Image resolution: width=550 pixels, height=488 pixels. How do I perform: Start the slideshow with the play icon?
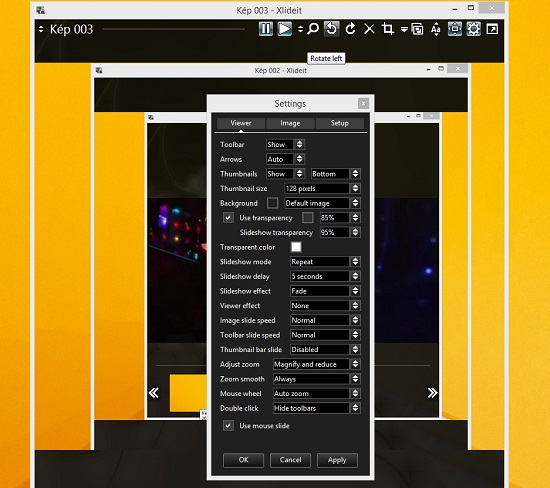point(284,29)
